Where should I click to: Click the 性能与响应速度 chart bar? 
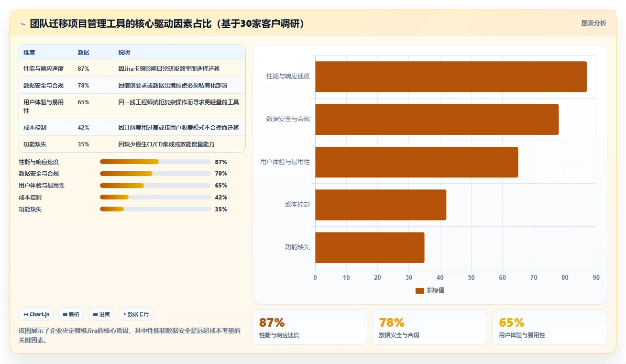(451, 77)
